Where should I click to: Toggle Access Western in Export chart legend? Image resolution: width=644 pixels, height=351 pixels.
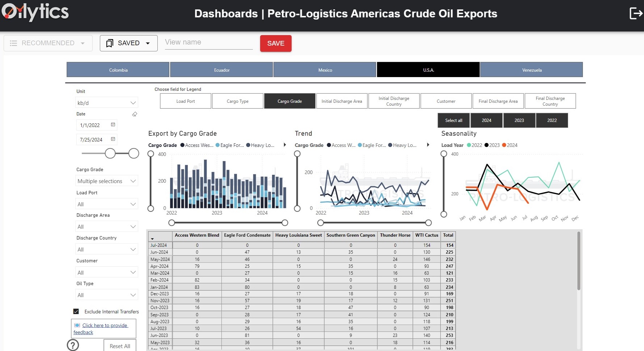(197, 145)
